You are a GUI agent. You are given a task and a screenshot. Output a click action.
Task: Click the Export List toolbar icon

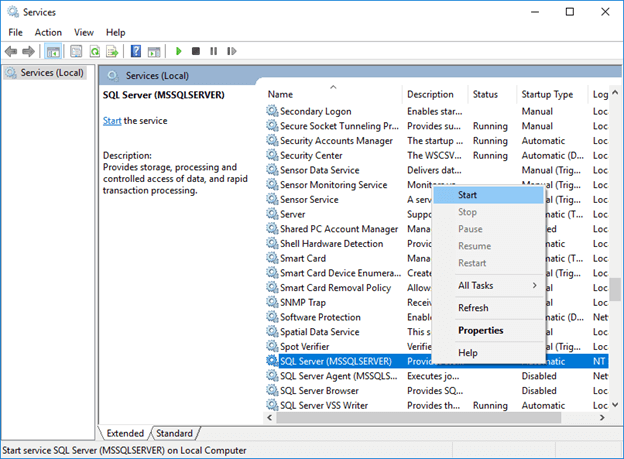point(112,51)
